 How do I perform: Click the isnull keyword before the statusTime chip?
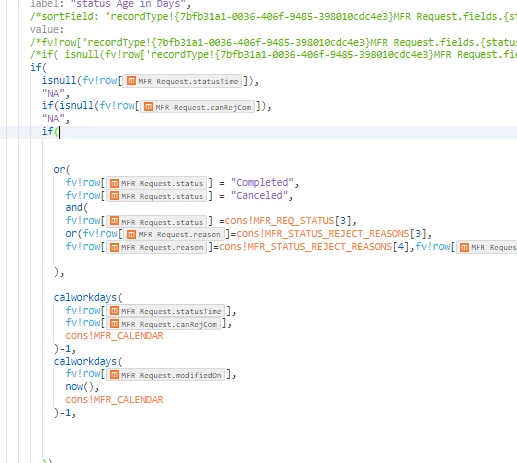pos(59,81)
